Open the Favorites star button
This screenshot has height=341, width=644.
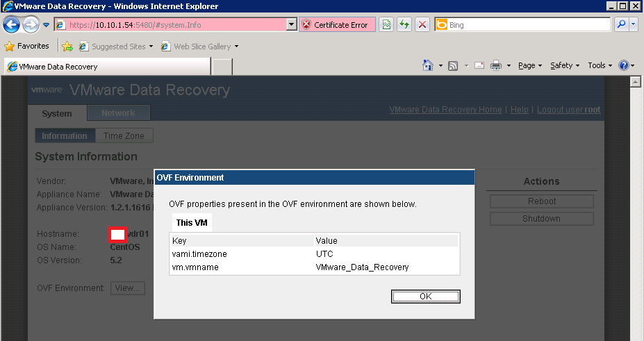[x=27, y=47]
